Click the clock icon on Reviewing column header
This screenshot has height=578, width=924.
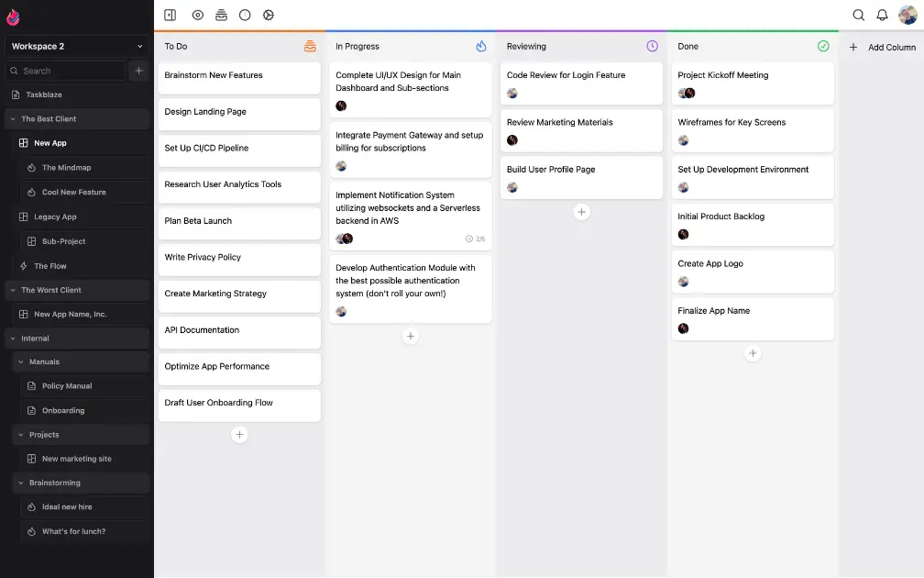(x=651, y=45)
